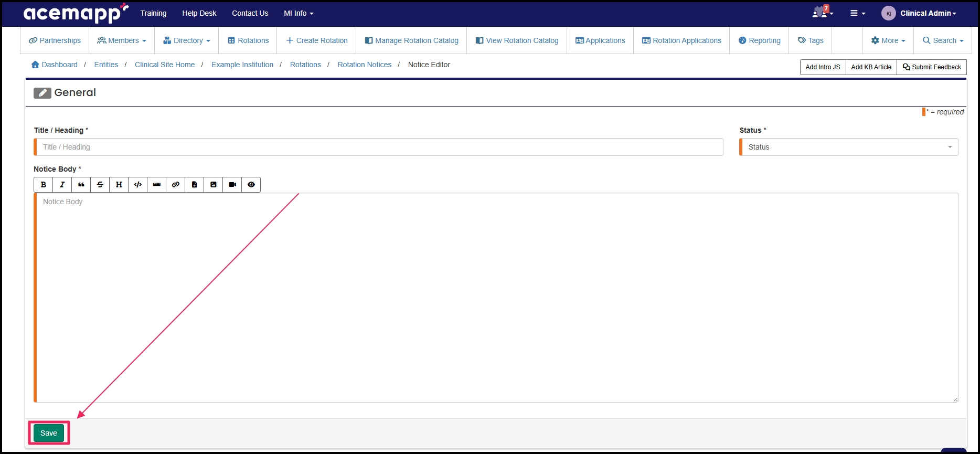Expand the MI Info menu
Image resolution: width=980 pixels, height=454 pixels.
[x=299, y=13]
